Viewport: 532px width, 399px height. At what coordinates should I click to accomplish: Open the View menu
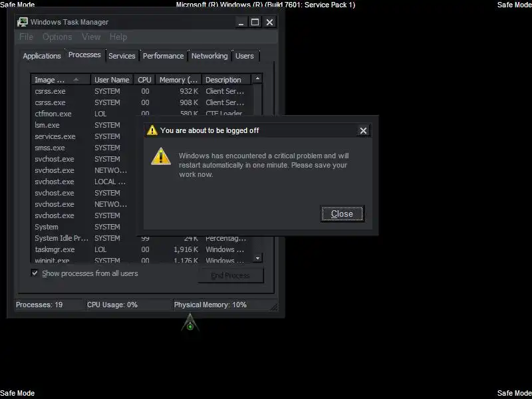pyautogui.click(x=91, y=37)
